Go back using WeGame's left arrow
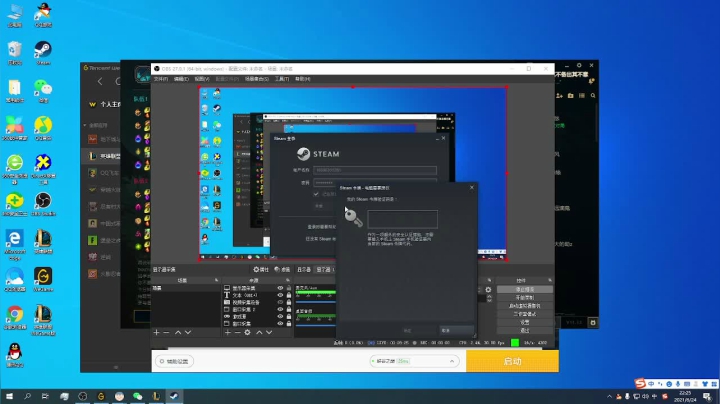This screenshot has height=404, width=720. 100,81
